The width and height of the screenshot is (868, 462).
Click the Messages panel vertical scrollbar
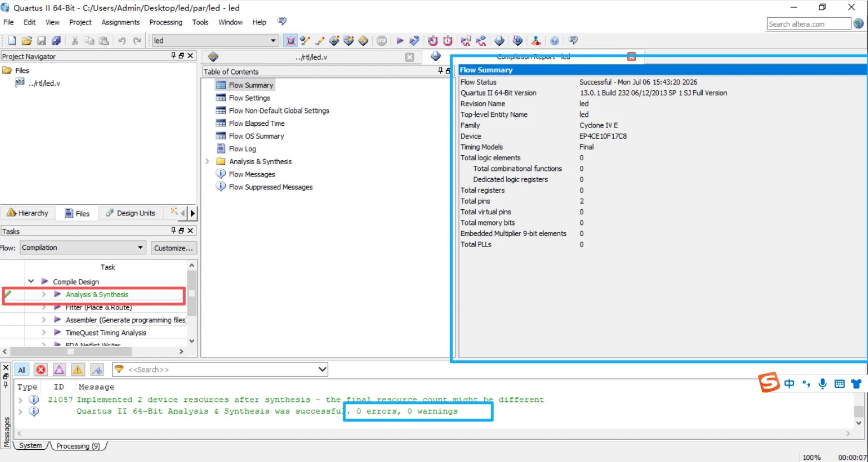click(859, 411)
